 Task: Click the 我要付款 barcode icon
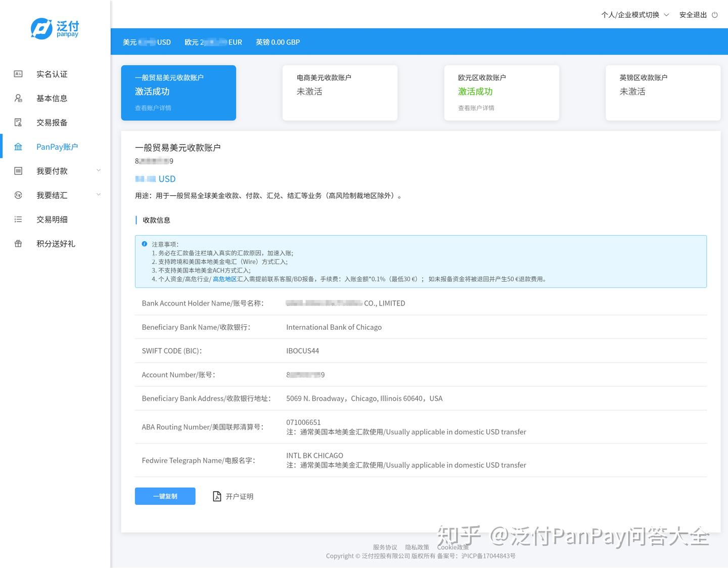point(18,171)
